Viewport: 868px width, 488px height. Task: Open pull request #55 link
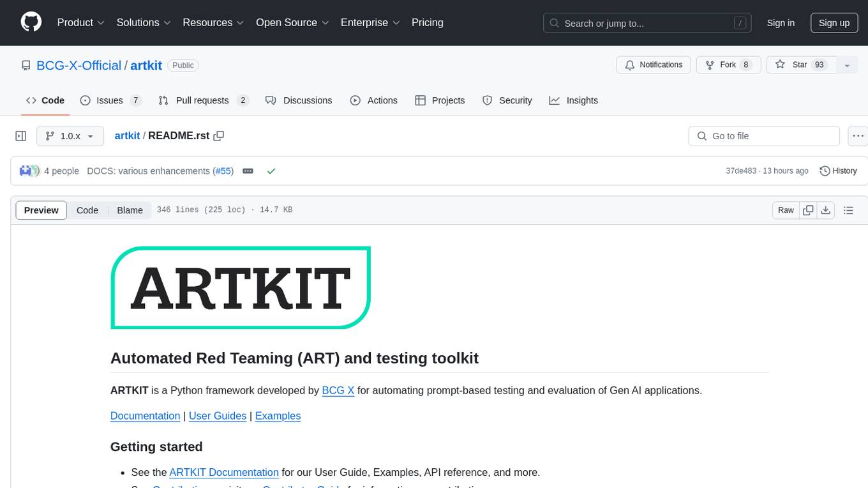click(x=223, y=171)
